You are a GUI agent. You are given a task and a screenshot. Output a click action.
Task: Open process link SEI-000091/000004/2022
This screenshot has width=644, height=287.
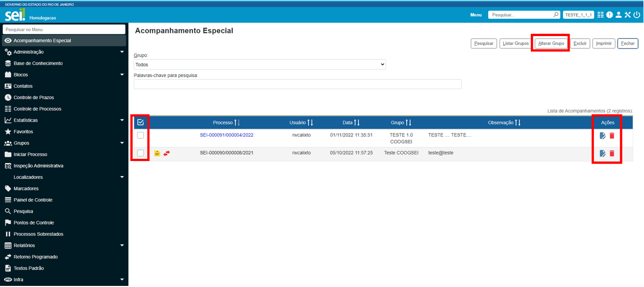(x=227, y=135)
